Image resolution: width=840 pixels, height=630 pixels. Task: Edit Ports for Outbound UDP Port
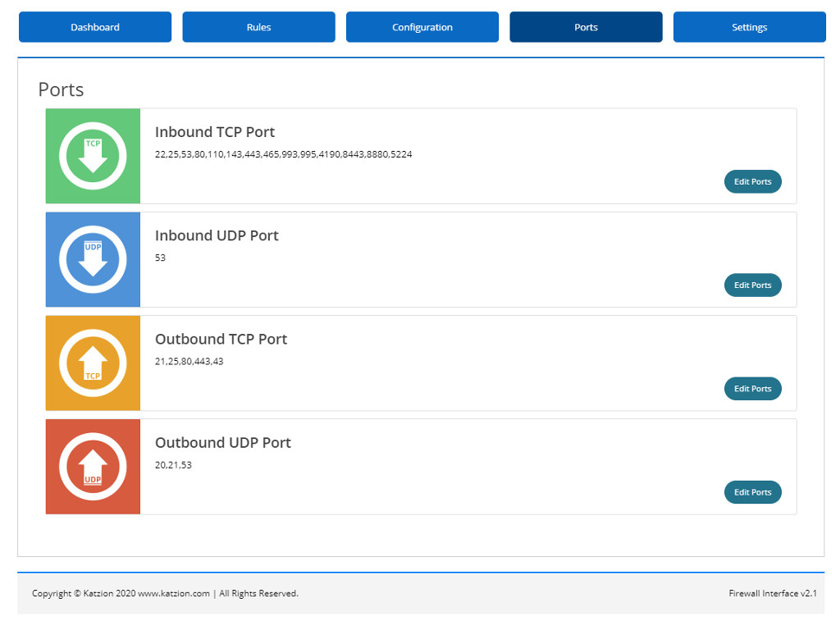752,491
